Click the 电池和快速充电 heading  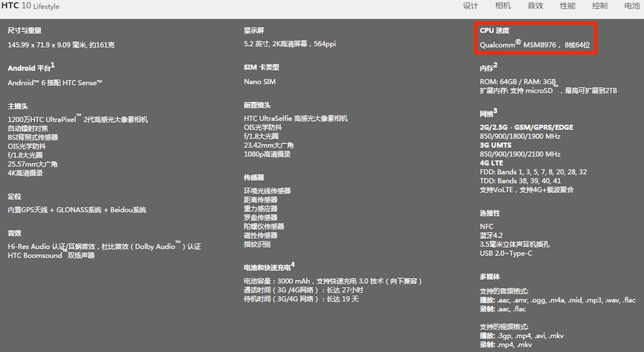coord(269,266)
